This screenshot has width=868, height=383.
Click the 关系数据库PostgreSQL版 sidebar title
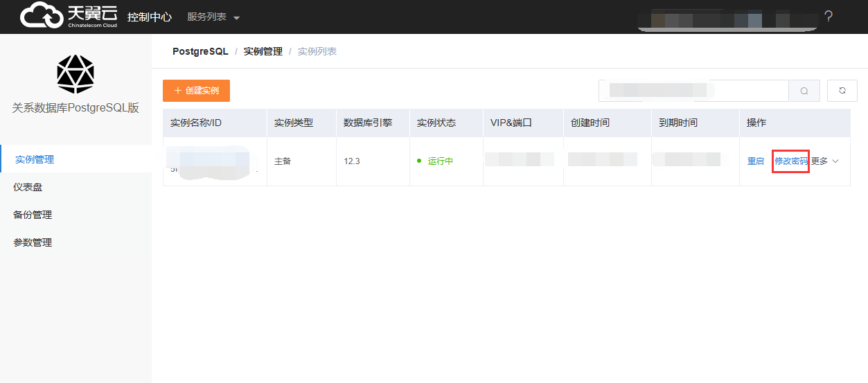point(76,108)
